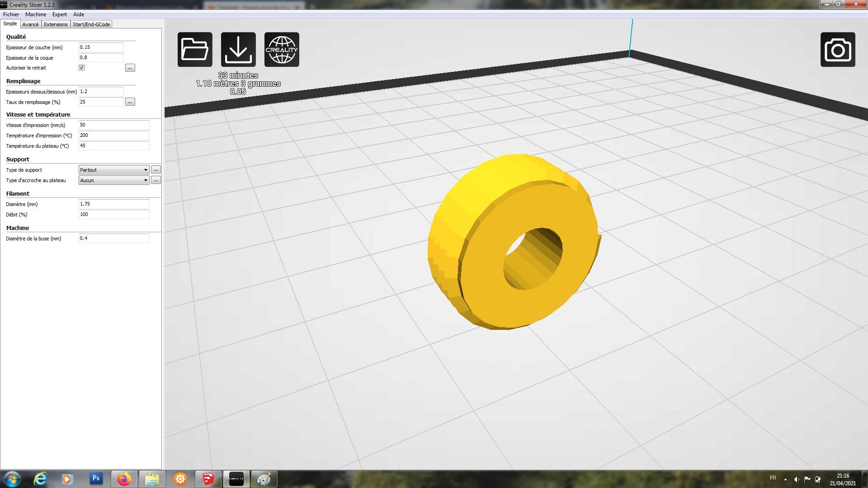Open the load model folder icon
868x488 pixels.
195,50
